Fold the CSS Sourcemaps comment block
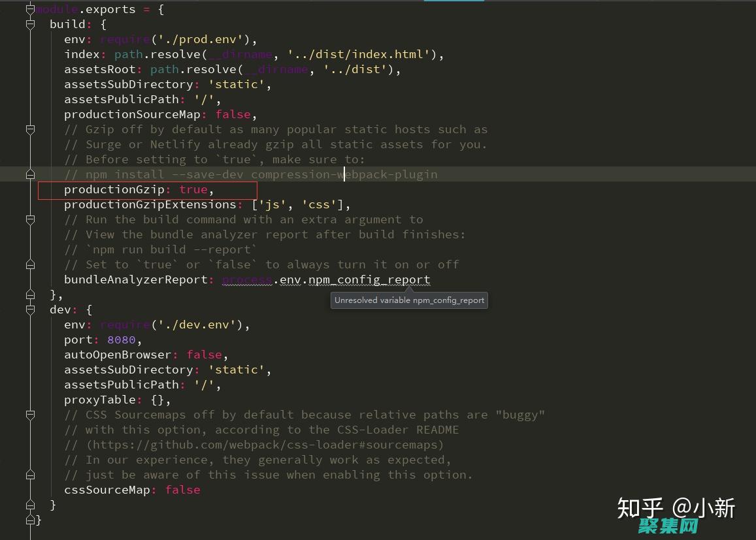 pyautogui.click(x=29, y=415)
